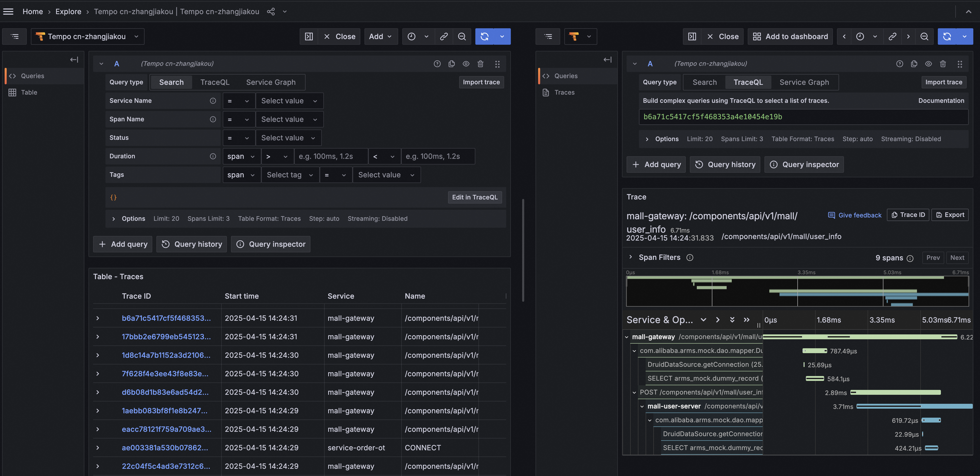The width and height of the screenshot is (980, 476).
Task: Hide query A response in the right pane
Action: point(928,64)
